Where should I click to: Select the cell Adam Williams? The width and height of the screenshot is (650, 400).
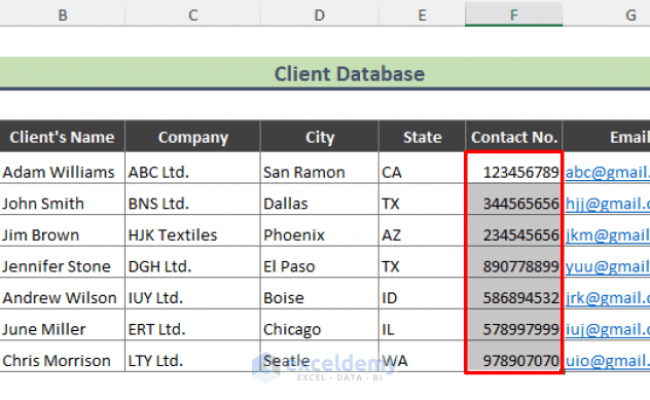(x=62, y=168)
